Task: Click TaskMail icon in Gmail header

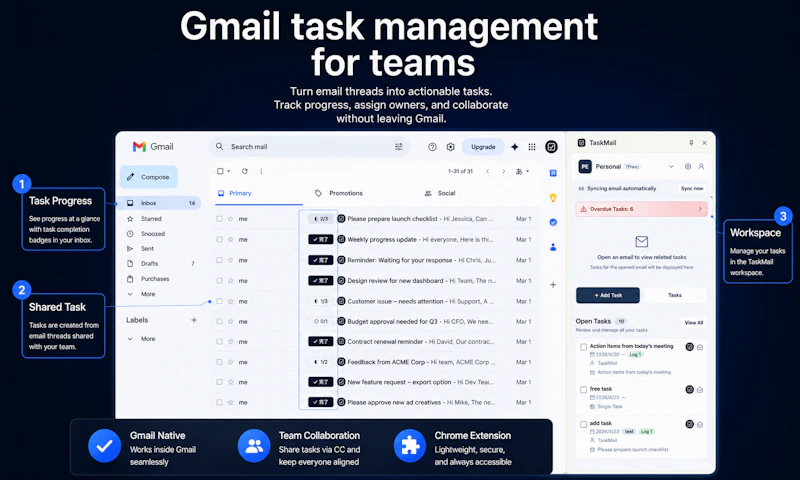Action: click(551, 147)
